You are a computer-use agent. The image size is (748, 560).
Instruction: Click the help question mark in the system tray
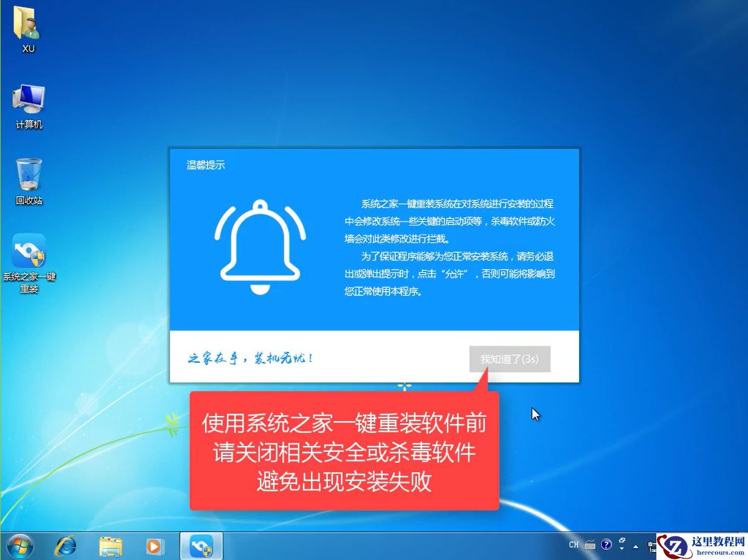pyautogui.click(x=605, y=544)
